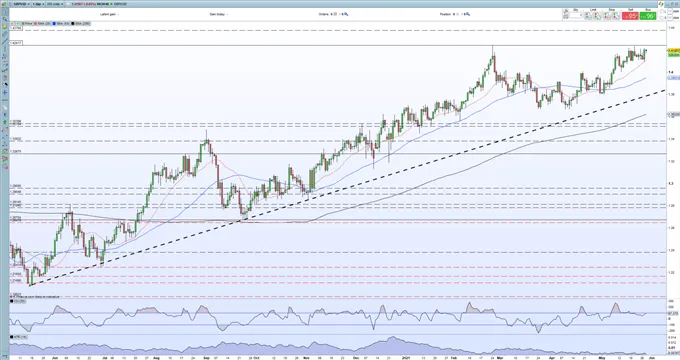Click the second Stop order icon
The height and width of the screenshot is (360, 680).
click(616, 16)
